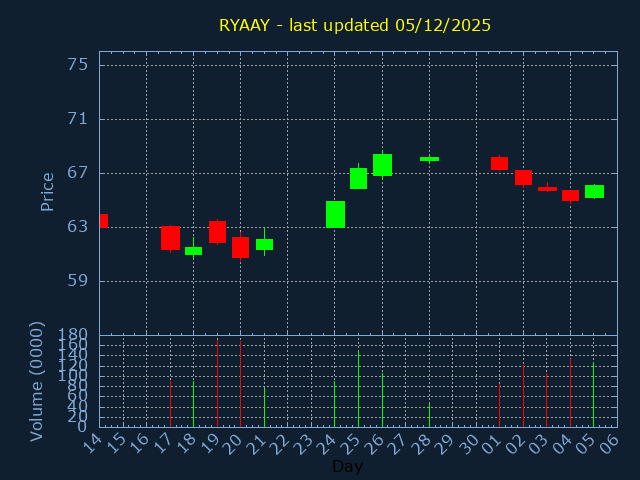Click the 75 price axis label
This screenshot has width=640, height=480.
(x=76, y=65)
